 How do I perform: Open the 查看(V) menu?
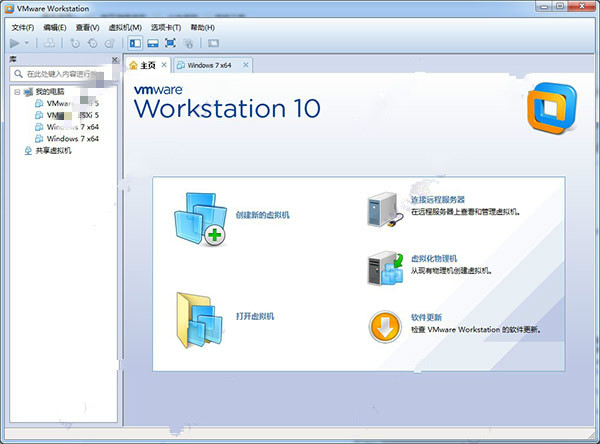[x=87, y=28]
